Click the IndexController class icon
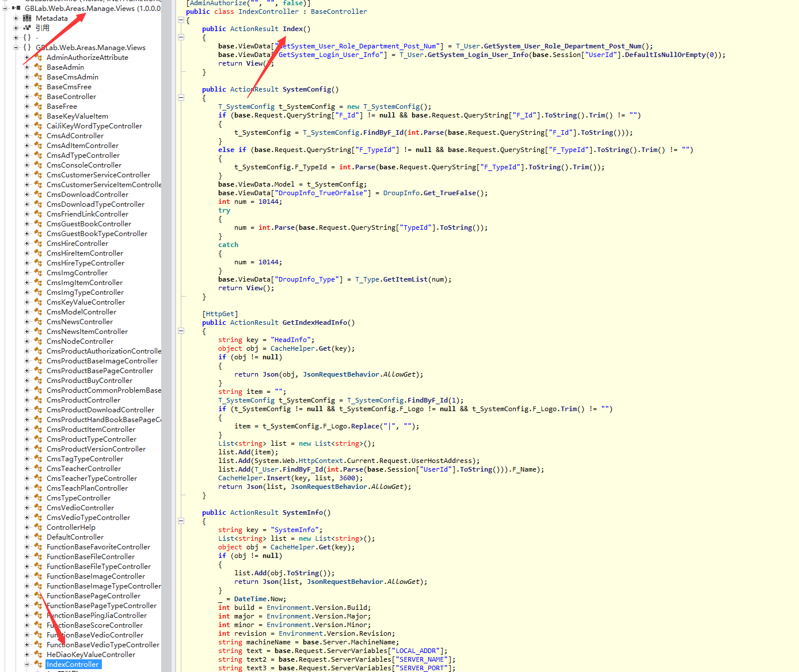Viewport: 799px width, 672px height. click(x=39, y=665)
